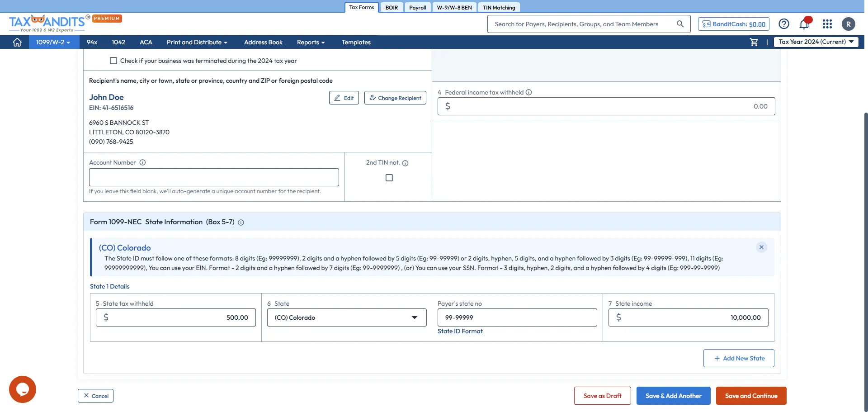Switch to the BOIR tab

[x=392, y=7]
